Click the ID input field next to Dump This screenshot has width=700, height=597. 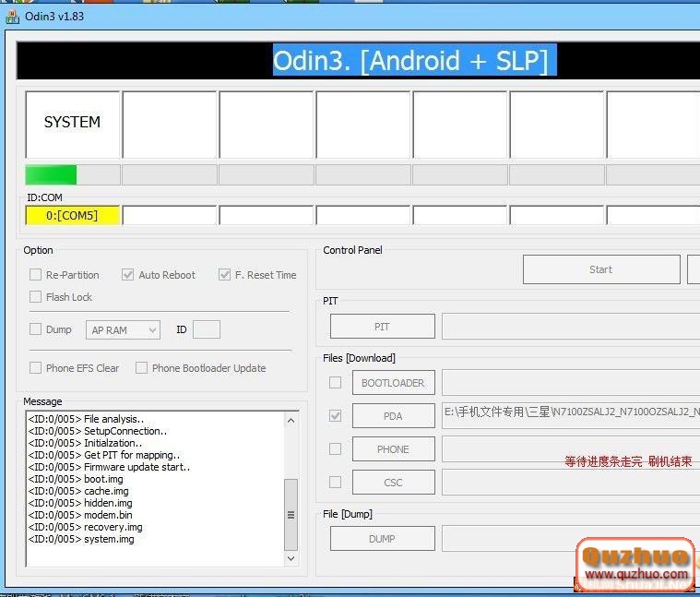[207, 329]
